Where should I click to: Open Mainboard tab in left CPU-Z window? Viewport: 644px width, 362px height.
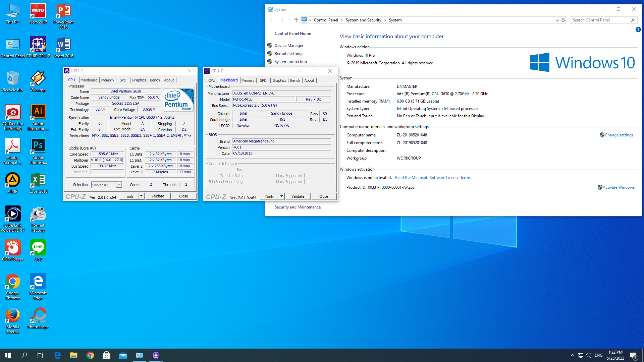click(x=89, y=80)
